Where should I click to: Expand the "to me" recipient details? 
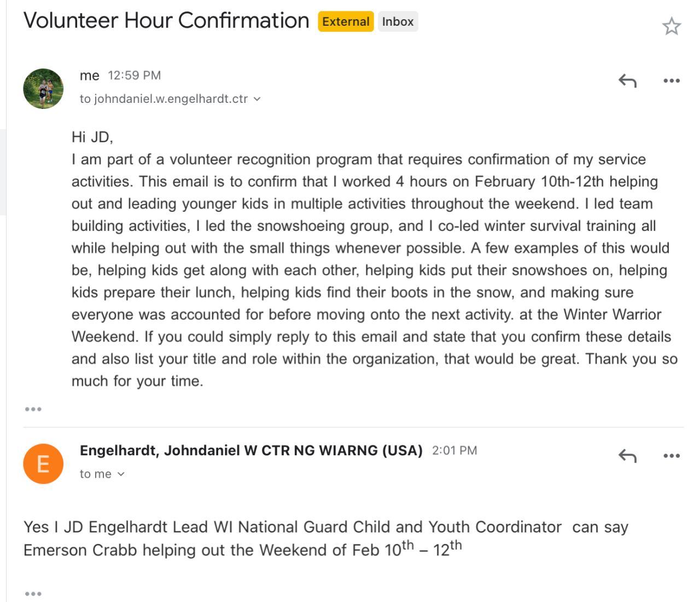click(121, 474)
